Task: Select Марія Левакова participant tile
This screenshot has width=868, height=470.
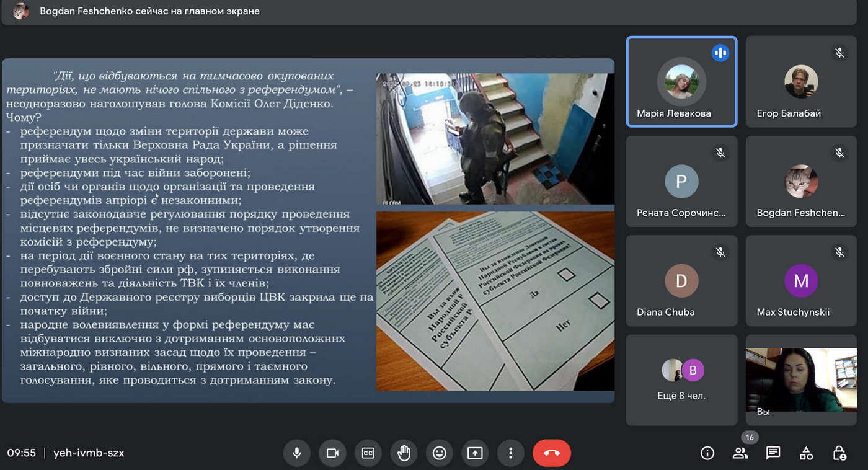Action: point(681,82)
